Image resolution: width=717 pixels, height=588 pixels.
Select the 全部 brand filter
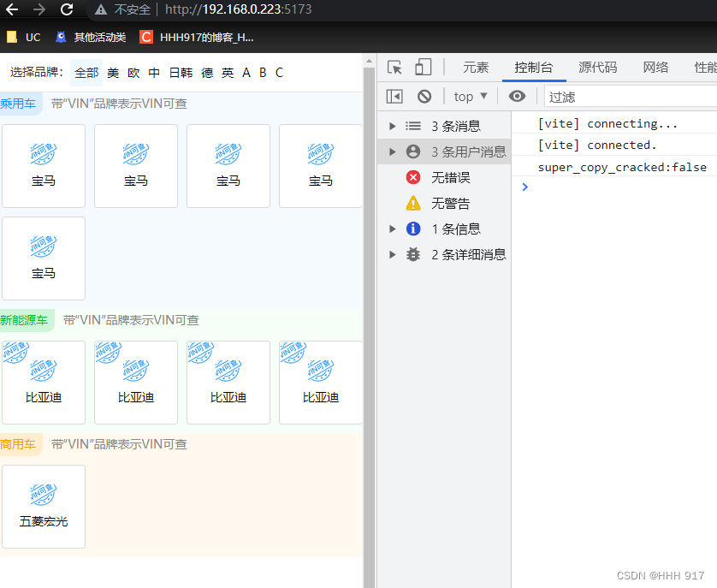tap(86, 73)
